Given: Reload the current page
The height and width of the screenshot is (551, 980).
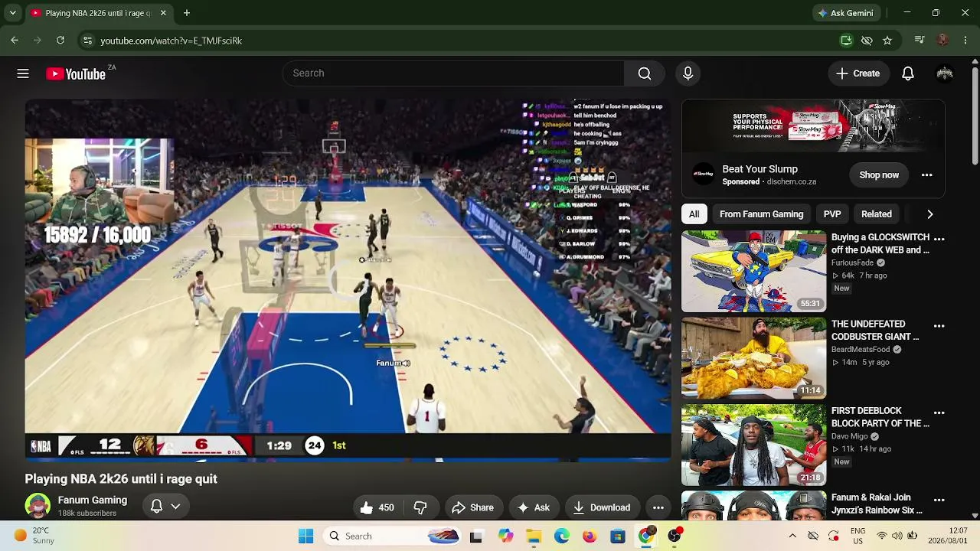Looking at the screenshot, I should coord(60,41).
